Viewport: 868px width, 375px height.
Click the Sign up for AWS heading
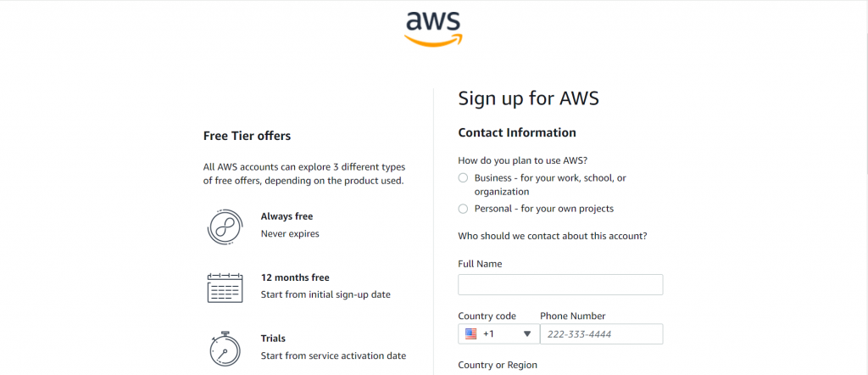528,98
